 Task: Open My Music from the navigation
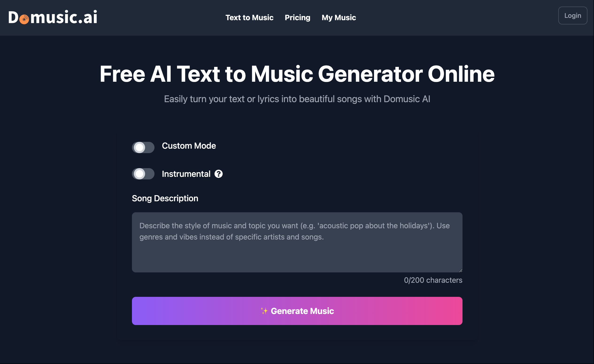pyautogui.click(x=339, y=18)
